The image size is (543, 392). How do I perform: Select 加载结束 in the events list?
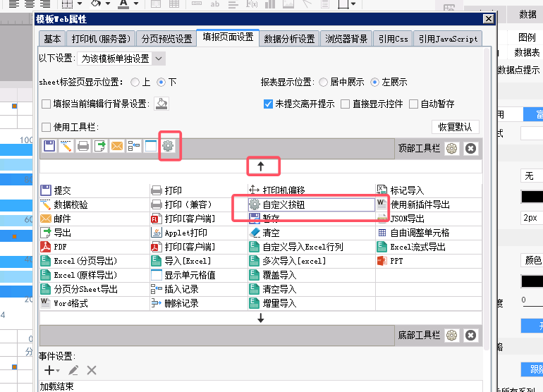[x=56, y=386]
